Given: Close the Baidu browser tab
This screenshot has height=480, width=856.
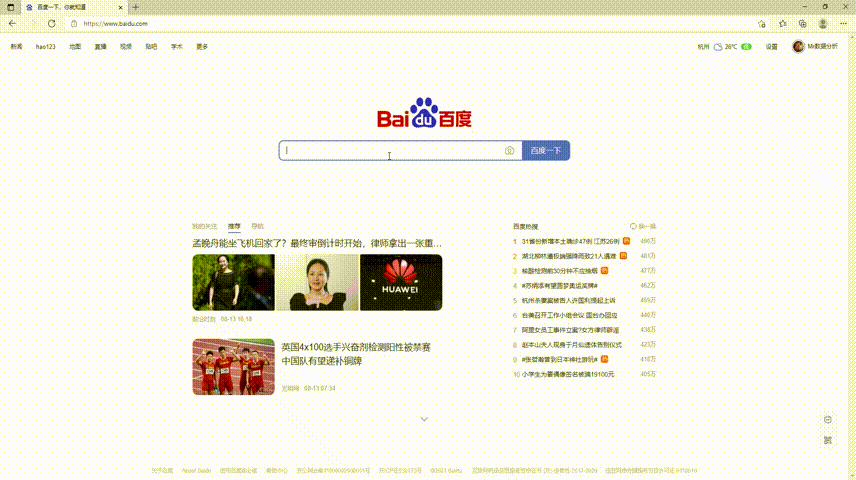Looking at the screenshot, I should (x=121, y=7).
